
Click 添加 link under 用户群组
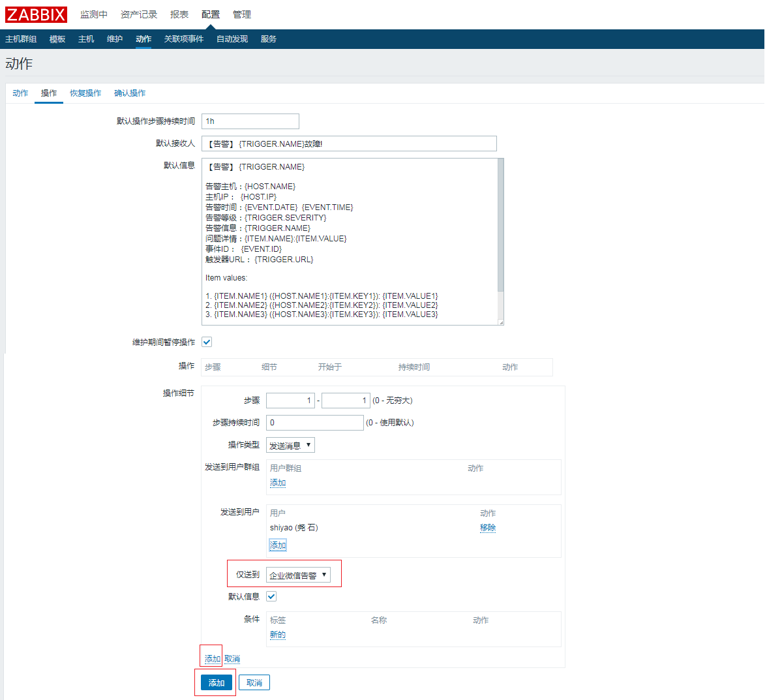pos(278,483)
